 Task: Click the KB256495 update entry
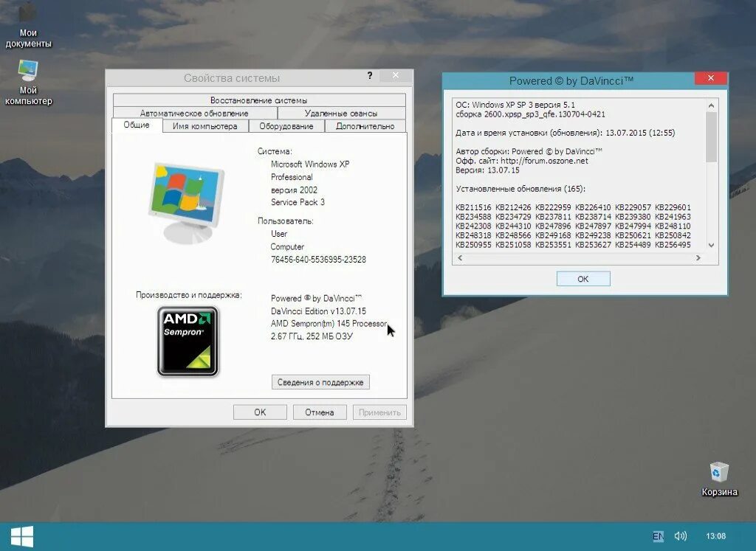673,245
